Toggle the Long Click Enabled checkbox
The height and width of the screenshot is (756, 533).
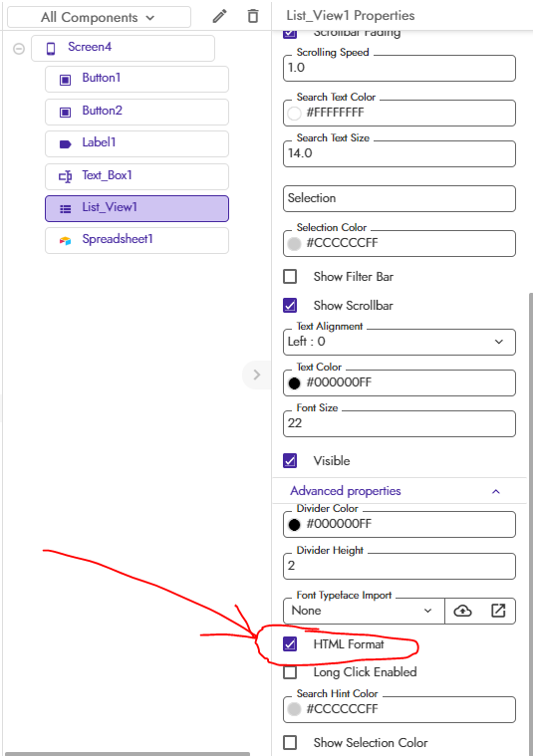290,672
